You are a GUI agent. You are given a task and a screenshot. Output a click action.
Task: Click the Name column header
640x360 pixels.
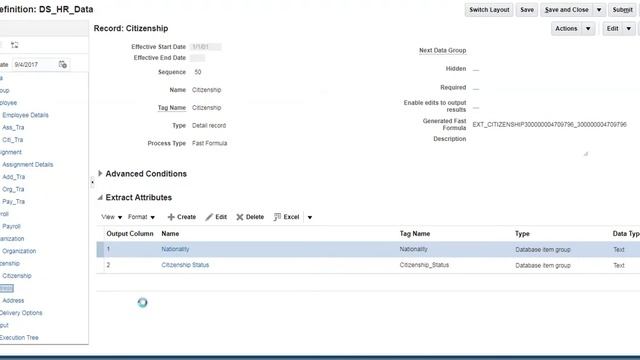170,234
